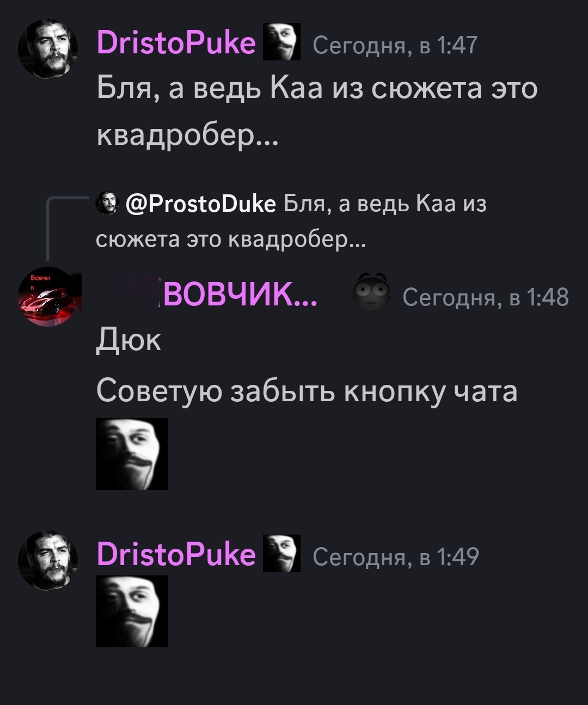Tap the timestamp "Сегодня, в 1:48"
The width and height of the screenshot is (588, 705).
[x=486, y=297]
